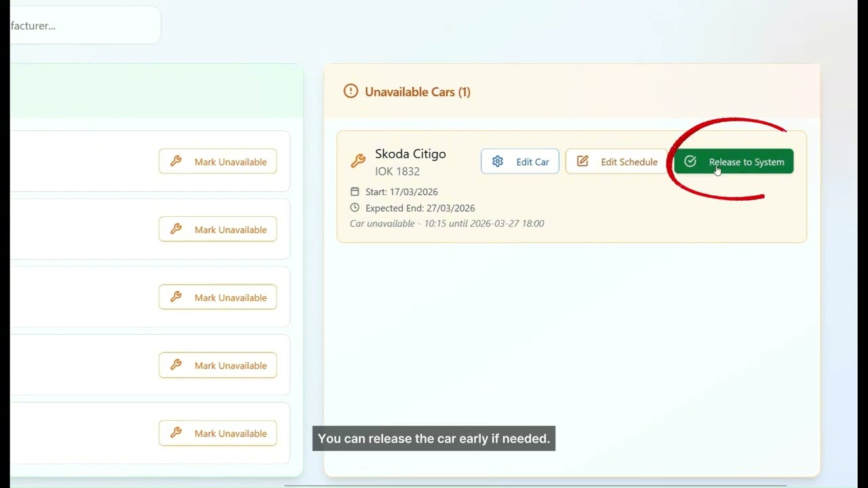Click the clock icon beside Expected End
The width and height of the screenshot is (868, 488).
tap(355, 207)
